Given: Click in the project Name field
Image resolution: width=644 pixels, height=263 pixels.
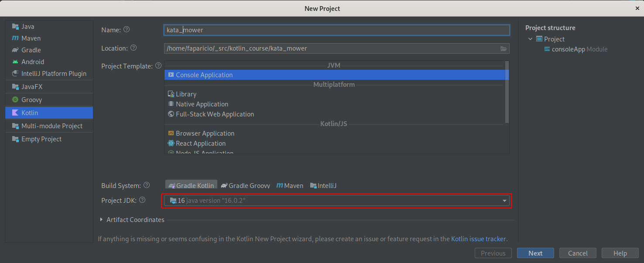Looking at the screenshot, I should coord(336,30).
